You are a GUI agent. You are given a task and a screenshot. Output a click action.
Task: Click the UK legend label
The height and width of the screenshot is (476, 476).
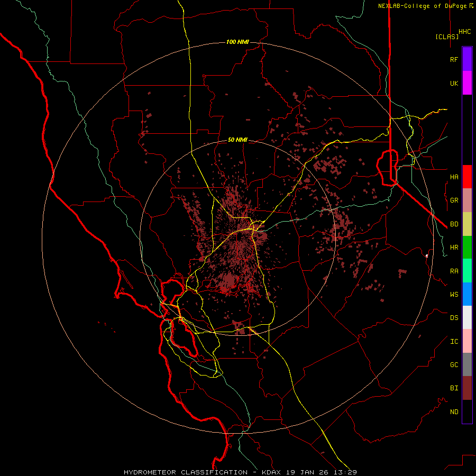click(454, 83)
